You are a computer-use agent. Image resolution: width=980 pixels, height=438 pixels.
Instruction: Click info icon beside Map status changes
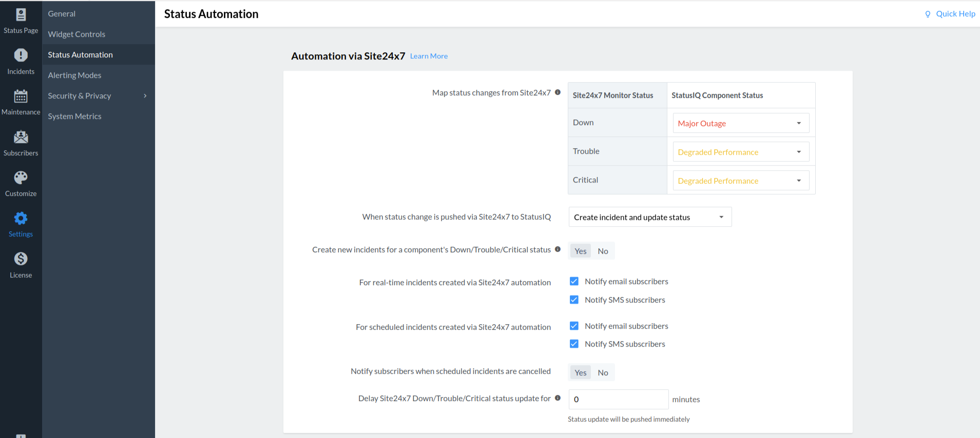[x=558, y=92]
